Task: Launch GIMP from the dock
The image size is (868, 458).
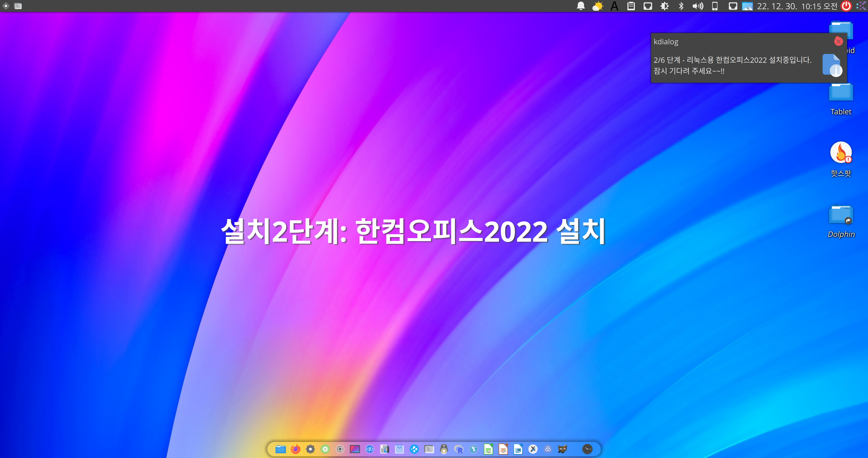Action: 562,449
